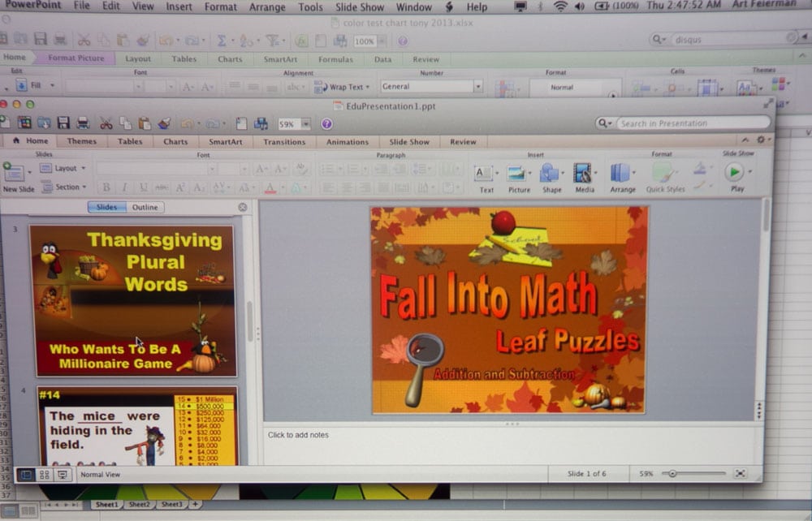This screenshot has height=521, width=812.
Task: Toggle Underline formatting in the Font group
Action: tap(143, 187)
